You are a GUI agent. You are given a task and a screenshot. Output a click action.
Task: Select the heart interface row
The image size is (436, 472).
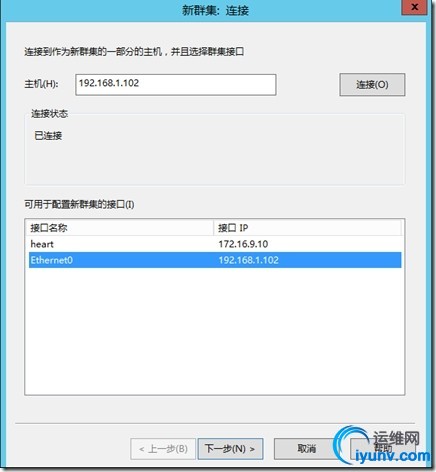(215, 244)
